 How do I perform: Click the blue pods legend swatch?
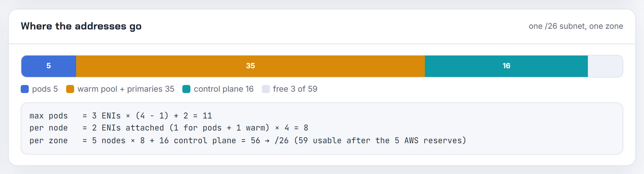pos(25,89)
